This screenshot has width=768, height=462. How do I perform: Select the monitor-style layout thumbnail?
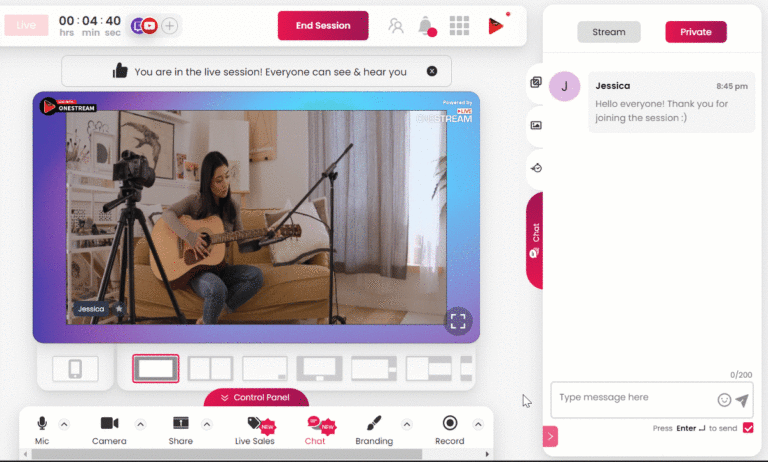(x=319, y=368)
